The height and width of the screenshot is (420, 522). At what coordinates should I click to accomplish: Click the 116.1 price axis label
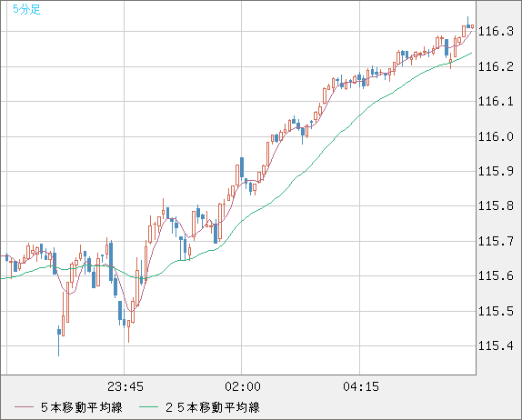tap(496, 101)
